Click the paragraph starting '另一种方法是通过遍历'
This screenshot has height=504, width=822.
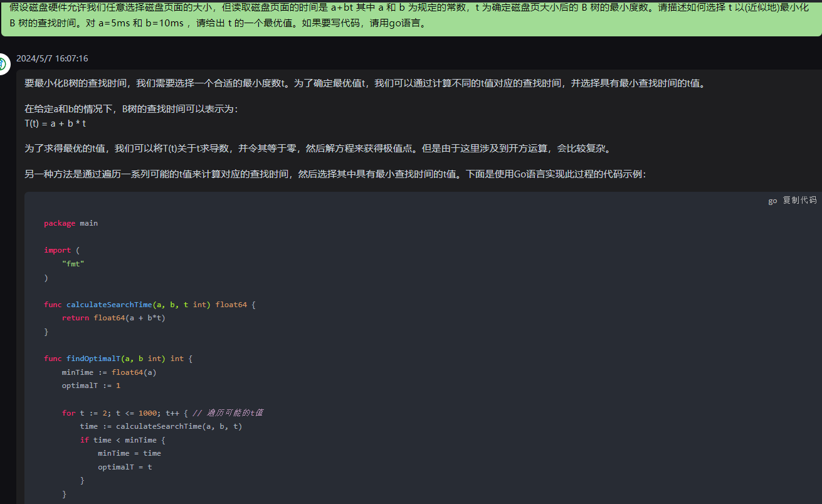(335, 174)
